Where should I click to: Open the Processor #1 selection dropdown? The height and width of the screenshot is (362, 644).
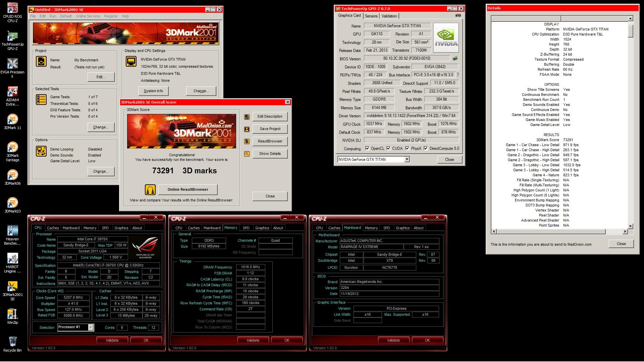[91, 327]
